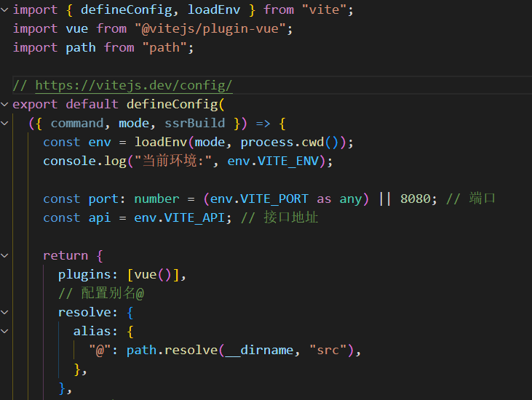This screenshot has width=532, height=400.
Task: Click the return keyword
Action: 65,255
